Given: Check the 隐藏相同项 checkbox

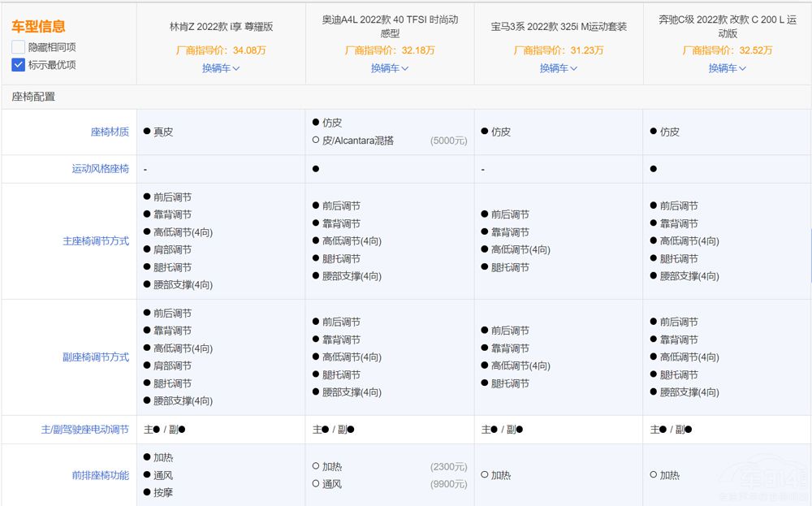Looking at the screenshot, I should (x=19, y=47).
